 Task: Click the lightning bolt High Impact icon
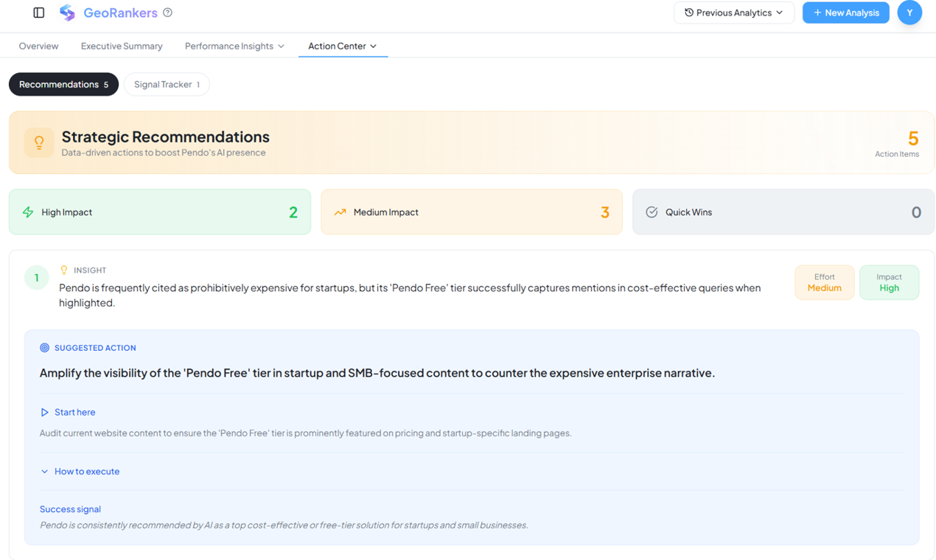coord(28,212)
